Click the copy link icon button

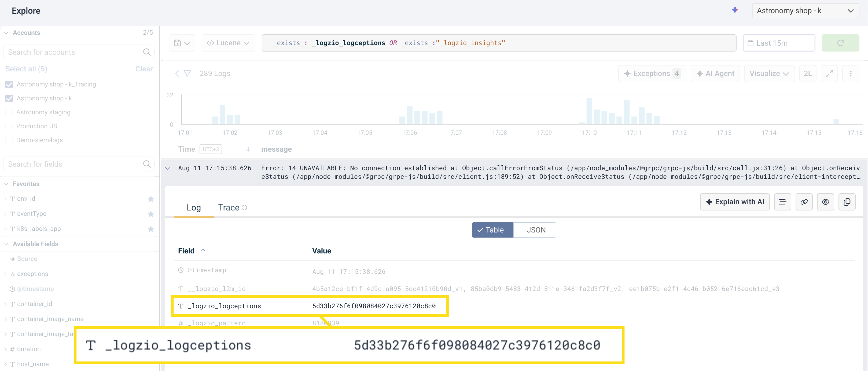point(804,202)
